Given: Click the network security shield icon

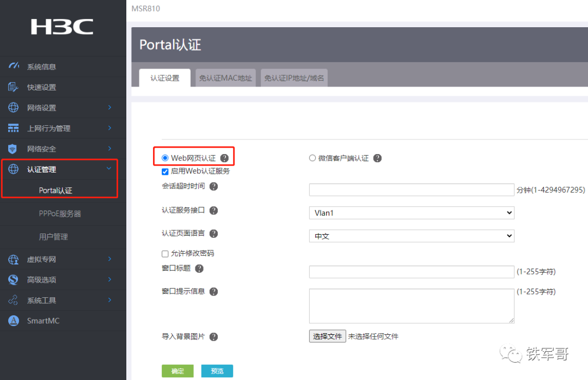Looking at the screenshot, I should 14,149.
